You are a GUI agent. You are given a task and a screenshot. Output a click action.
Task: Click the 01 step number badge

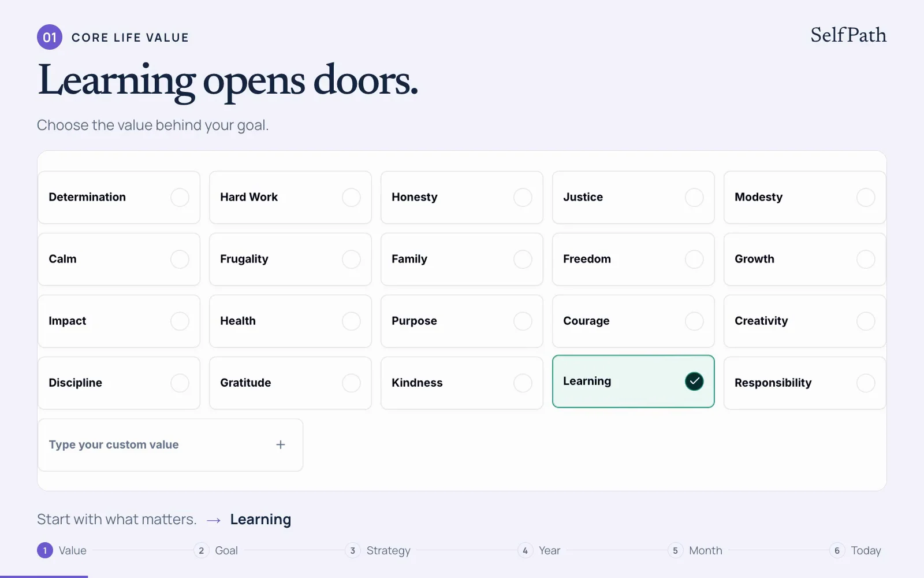[50, 37]
